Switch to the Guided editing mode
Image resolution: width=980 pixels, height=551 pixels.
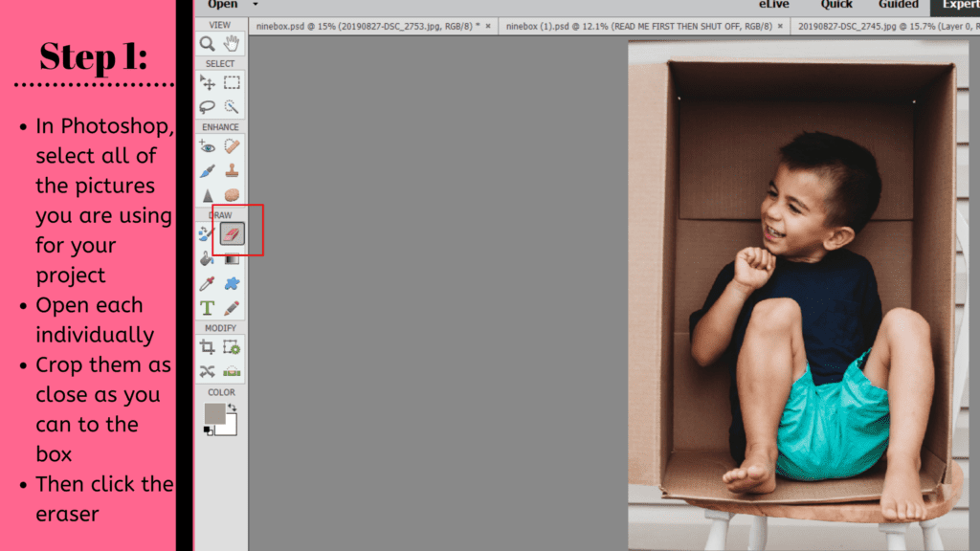898,5
